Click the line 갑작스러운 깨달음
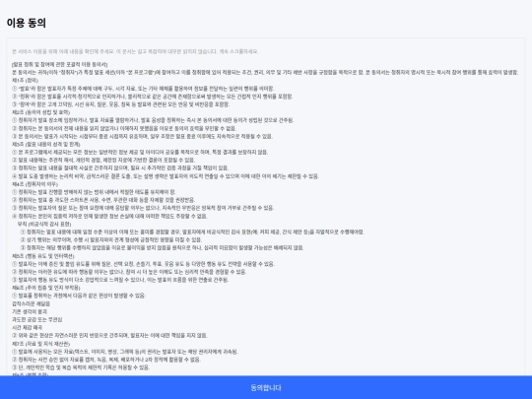Image resolution: width=532 pixels, height=399 pixels. click(31, 303)
